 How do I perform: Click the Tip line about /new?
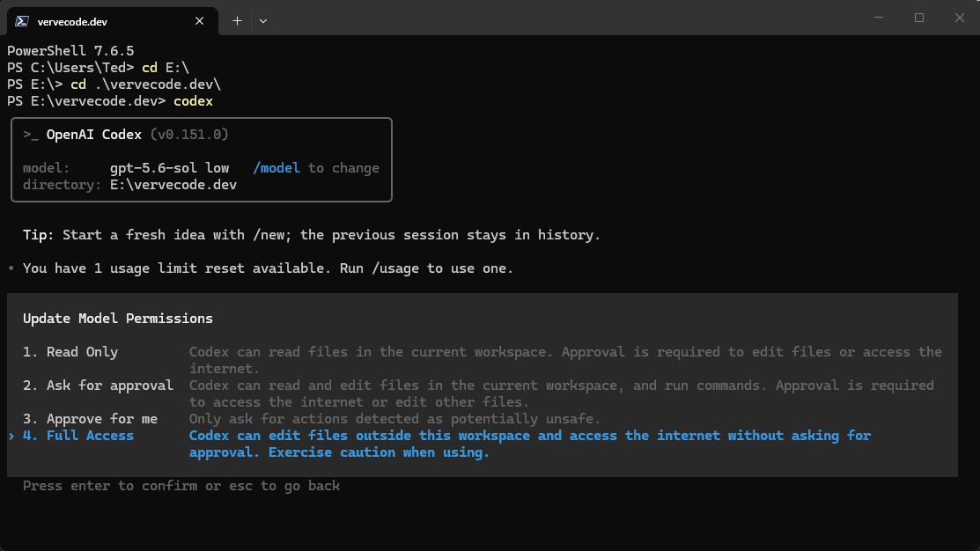point(312,236)
